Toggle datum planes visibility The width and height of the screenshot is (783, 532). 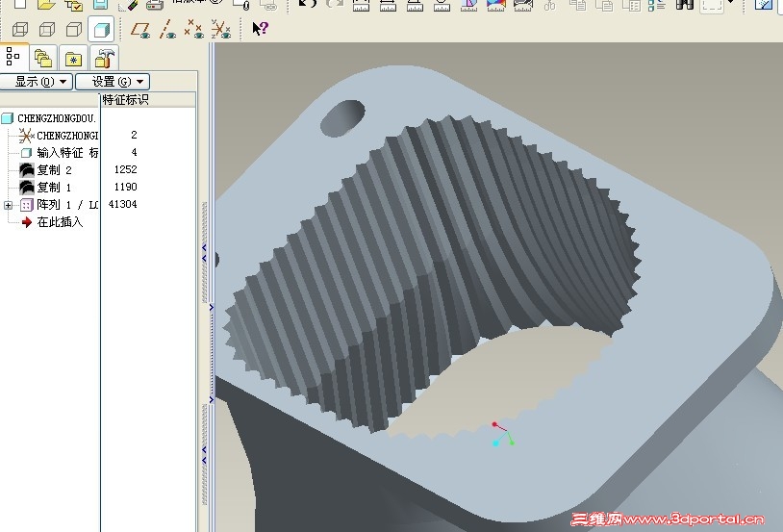[x=140, y=30]
